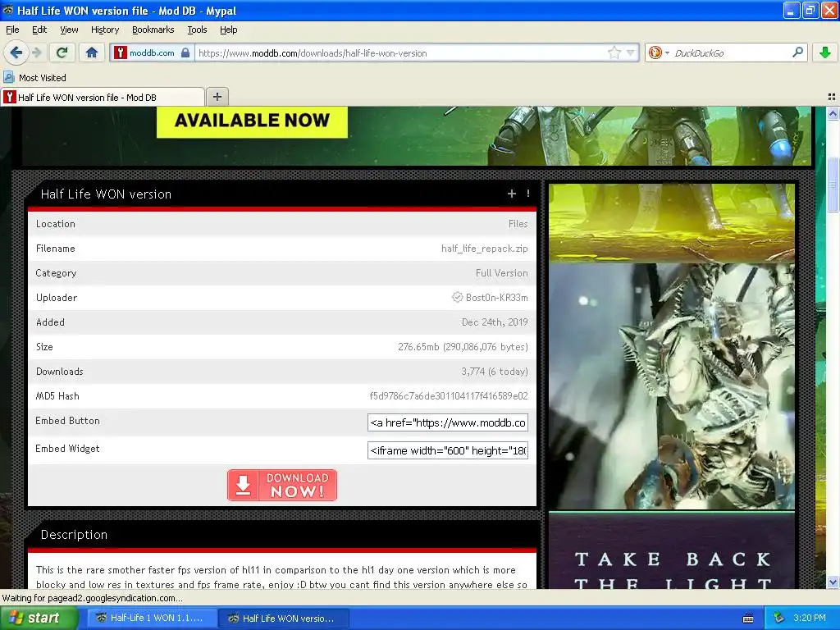840x630 pixels.
Task: Click the Dec 24th, 2019 added date
Action: (495, 322)
